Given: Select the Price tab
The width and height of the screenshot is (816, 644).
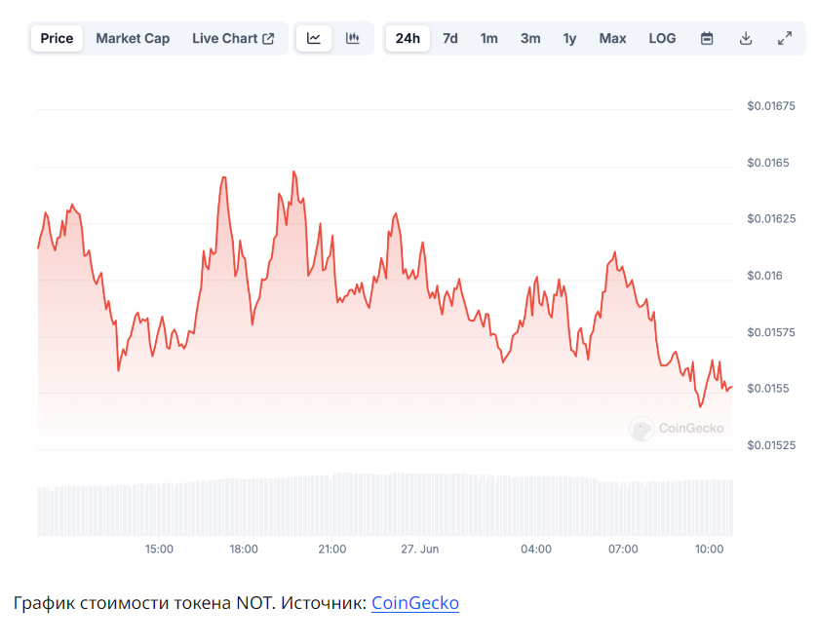Looking at the screenshot, I should click(57, 39).
